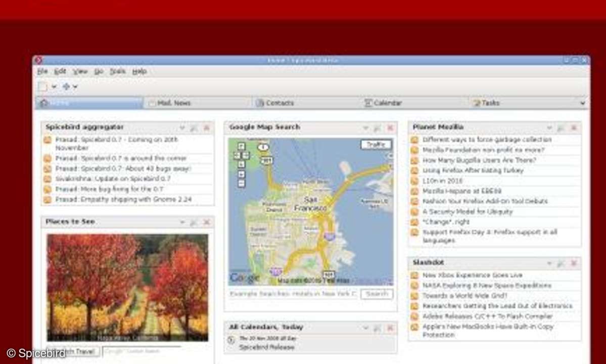The height and width of the screenshot is (364, 606).
Task: Open 'Using Firefox After Eating Turkey' article
Action: coord(473,170)
